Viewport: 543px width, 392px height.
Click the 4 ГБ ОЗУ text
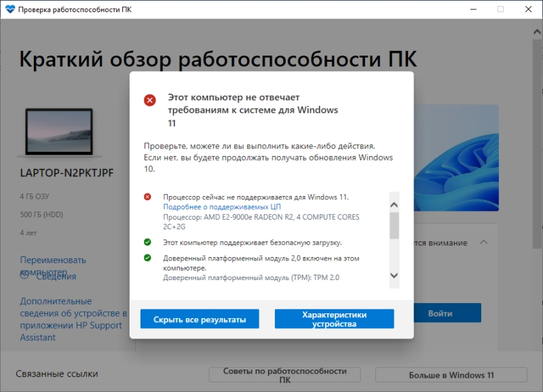[35, 197]
